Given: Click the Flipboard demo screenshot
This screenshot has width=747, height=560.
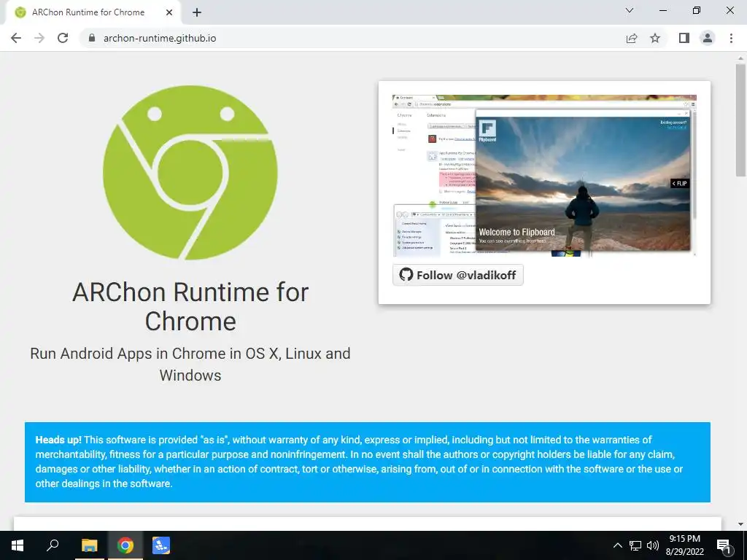Looking at the screenshot, I should [544, 176].
